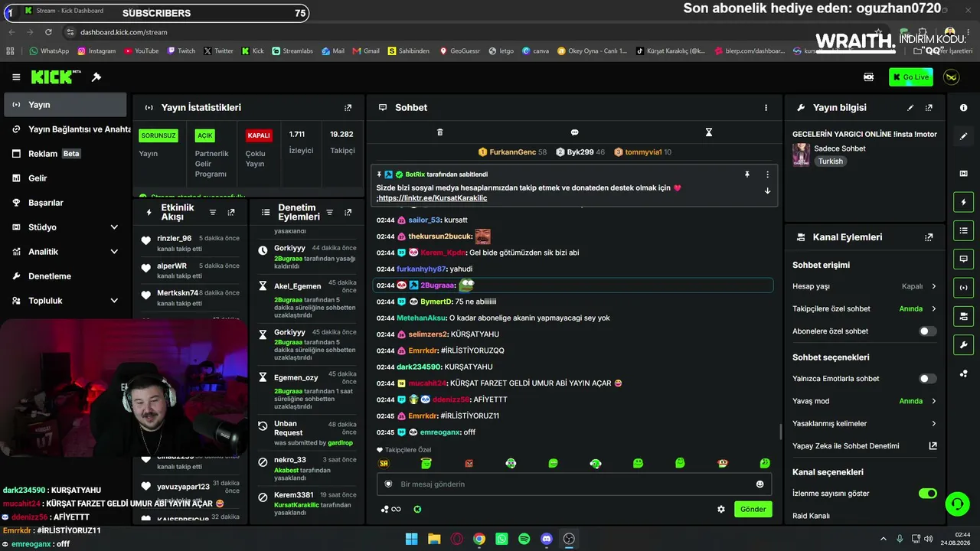The width and height of the screenshot is (980, 551).
Task: Open Takipçilere özel sohbet setting chevron
Action: click(x=933, y=309)
